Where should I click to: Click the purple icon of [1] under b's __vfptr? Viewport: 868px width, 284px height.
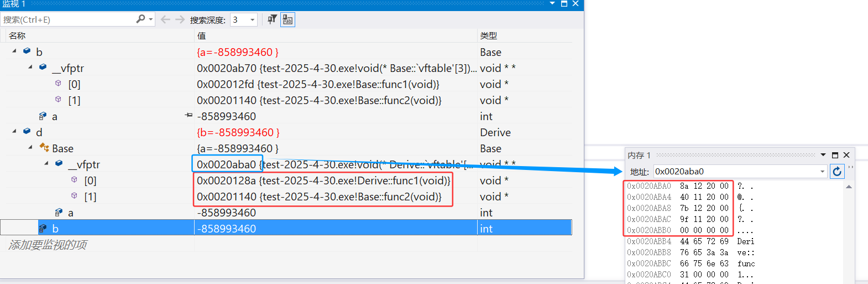pos(58,99)
